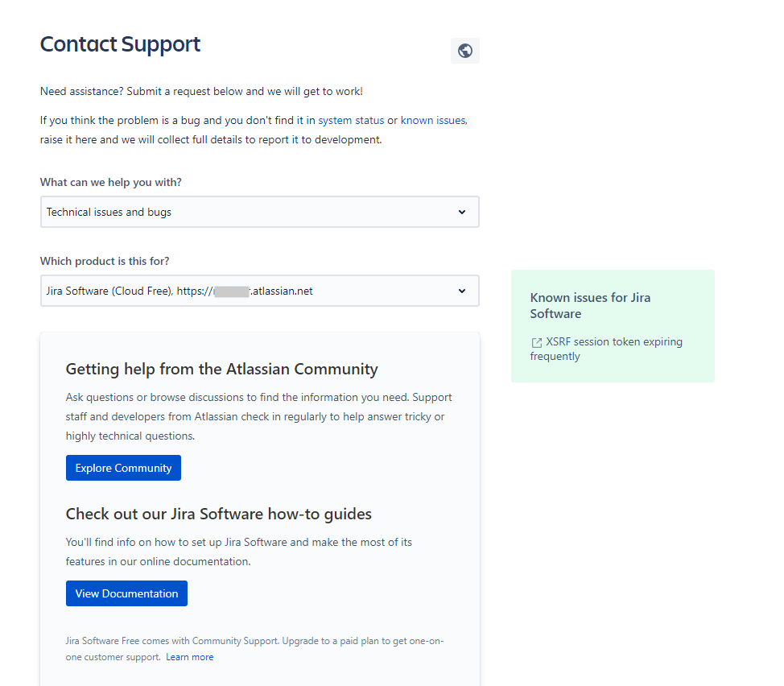The image size is (784, 686).
Task: Click the Community Support upgrade notice text
Action: tap(254, 648)
